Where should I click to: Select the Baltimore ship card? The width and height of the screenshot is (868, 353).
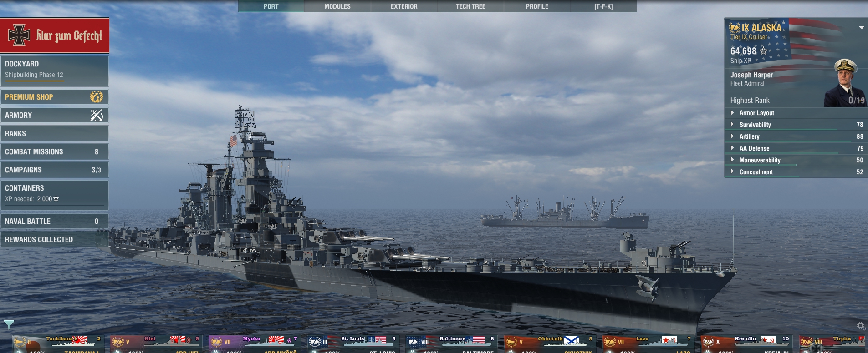coord(451,344)
